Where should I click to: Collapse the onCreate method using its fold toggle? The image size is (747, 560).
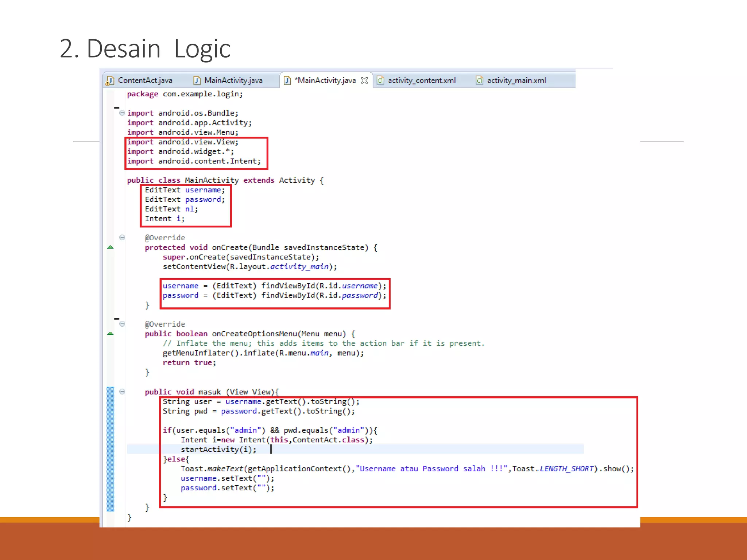click(x=122, y=237)
